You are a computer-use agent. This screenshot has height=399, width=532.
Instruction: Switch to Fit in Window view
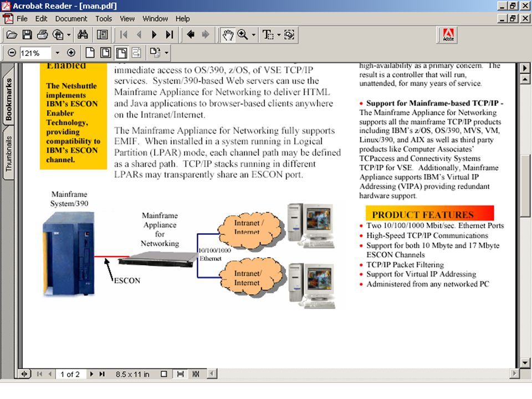[x=105, y=53]
